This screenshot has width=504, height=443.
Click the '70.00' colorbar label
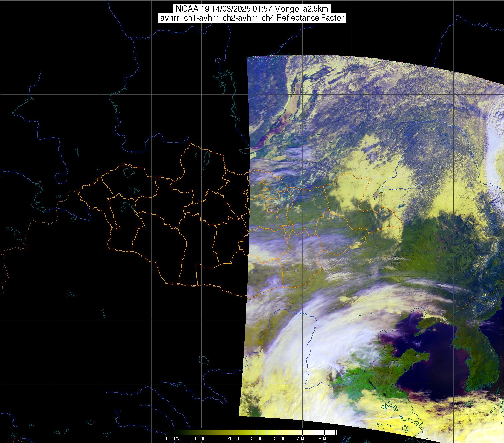pos(302,439)
